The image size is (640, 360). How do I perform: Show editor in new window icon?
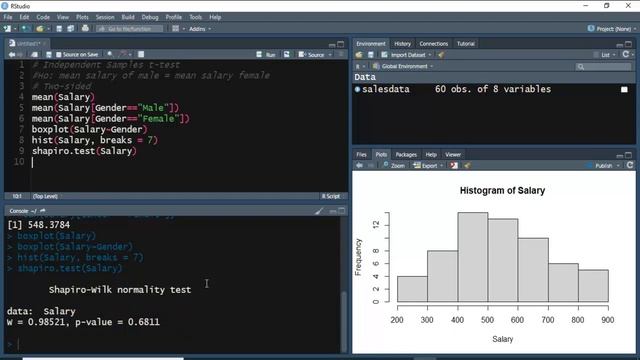tap(34, 54)
